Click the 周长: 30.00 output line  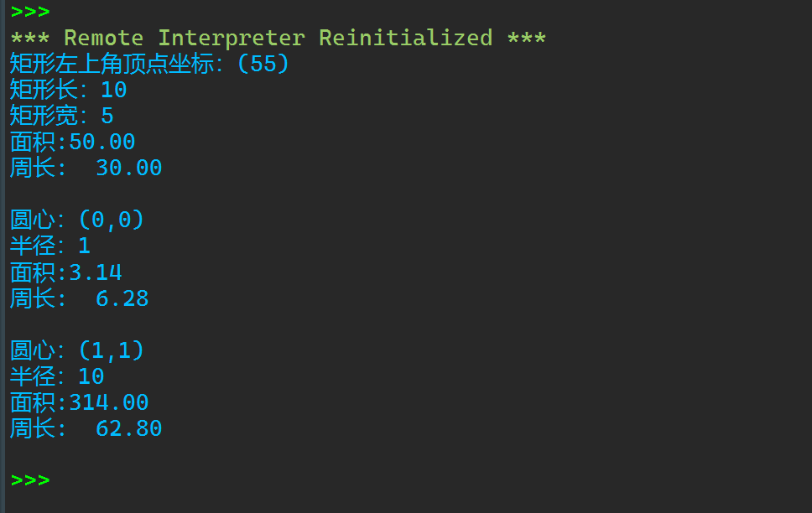86,168
